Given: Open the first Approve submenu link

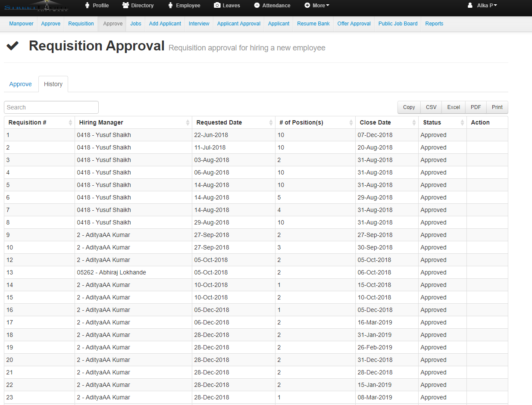Looking at the screenshot, I should tap(51, 24).
